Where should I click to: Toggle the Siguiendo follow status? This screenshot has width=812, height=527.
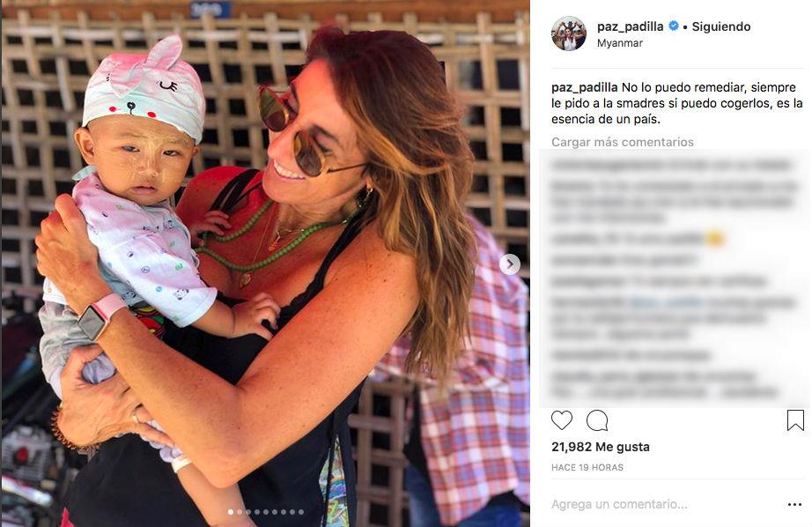pyautogui.click(x=721, y=26)
